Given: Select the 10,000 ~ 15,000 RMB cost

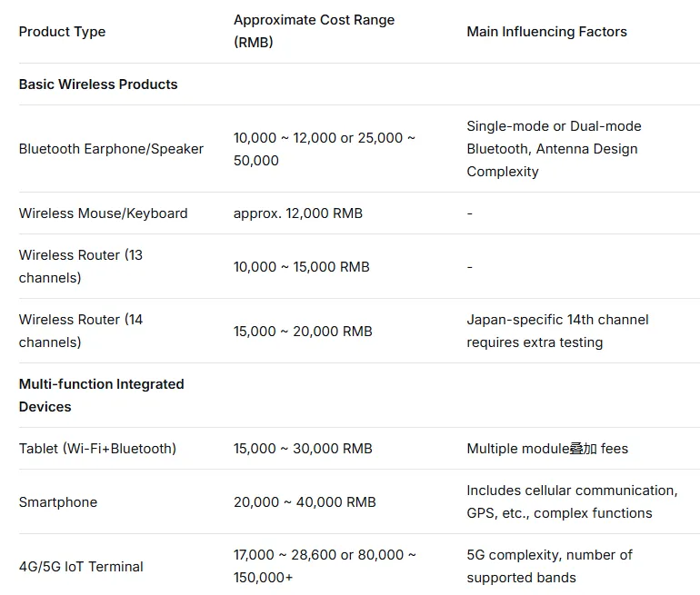Looking at the screenshot, I should [301, 267].
